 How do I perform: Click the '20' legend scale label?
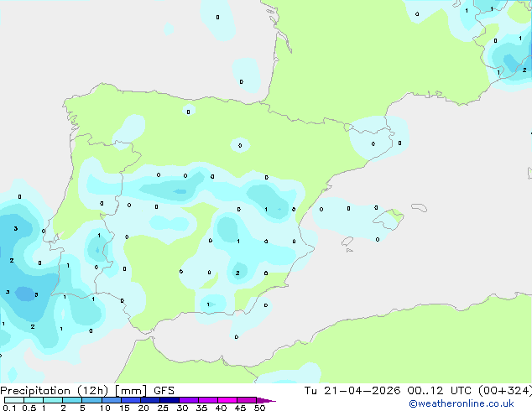(x=143, y=408)
